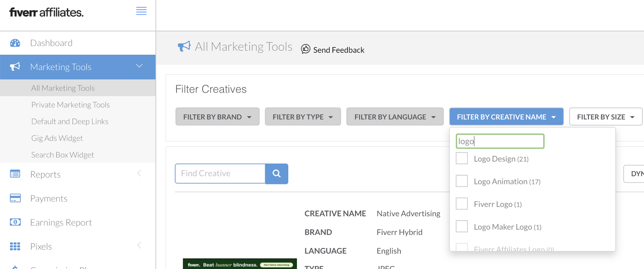
Task: Open the Filter by Size dropdown
Action: click(606, 117)
